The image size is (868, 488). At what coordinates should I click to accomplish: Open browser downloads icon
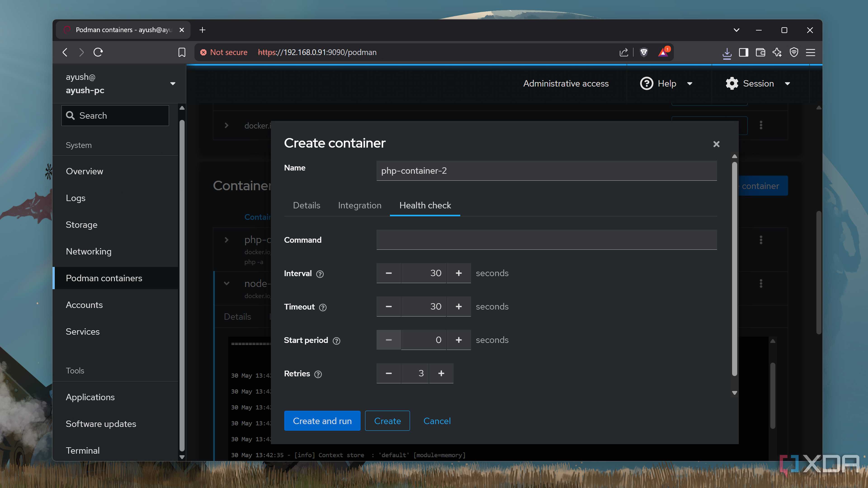tap(727, 53)
